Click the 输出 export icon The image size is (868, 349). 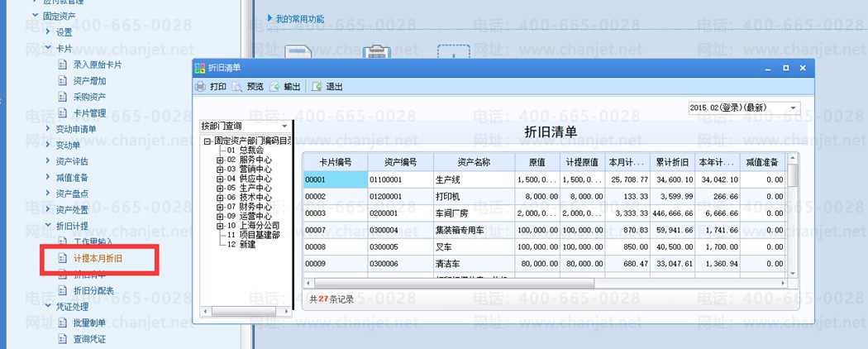click(274, 87)
